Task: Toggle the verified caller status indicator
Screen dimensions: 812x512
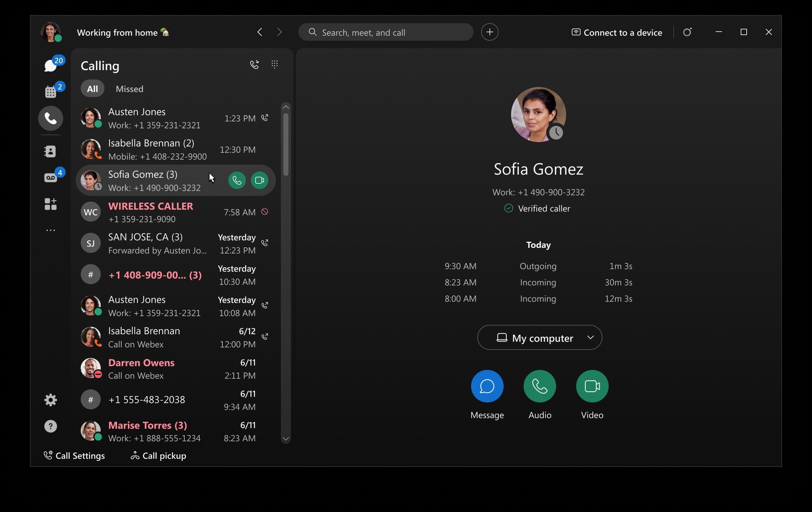Action: pyautogui.click(x=509, y=208)
